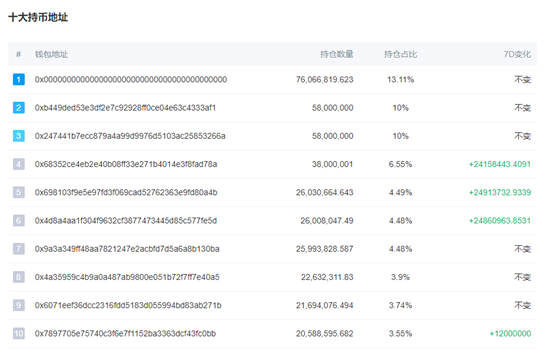Image resolution: width=553 pixels, height=364 pixels.
Task: Select holding amount 76,066,819.623
Action: pyautogui.click(x=324, y=80)
